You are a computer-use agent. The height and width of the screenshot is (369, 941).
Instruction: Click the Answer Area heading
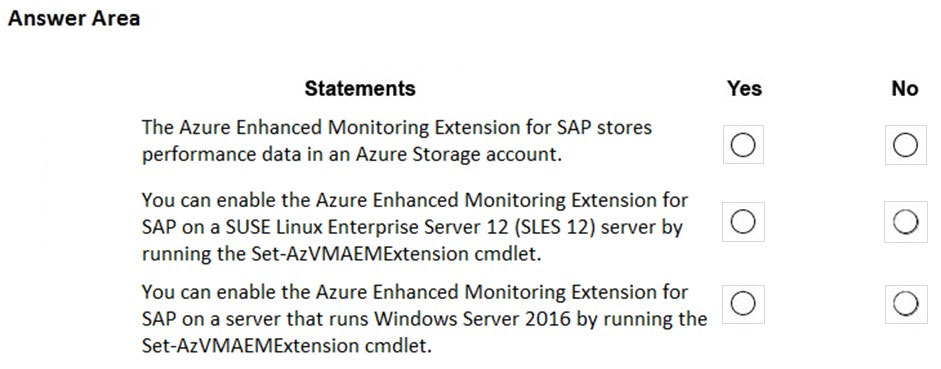coord(74,19)
